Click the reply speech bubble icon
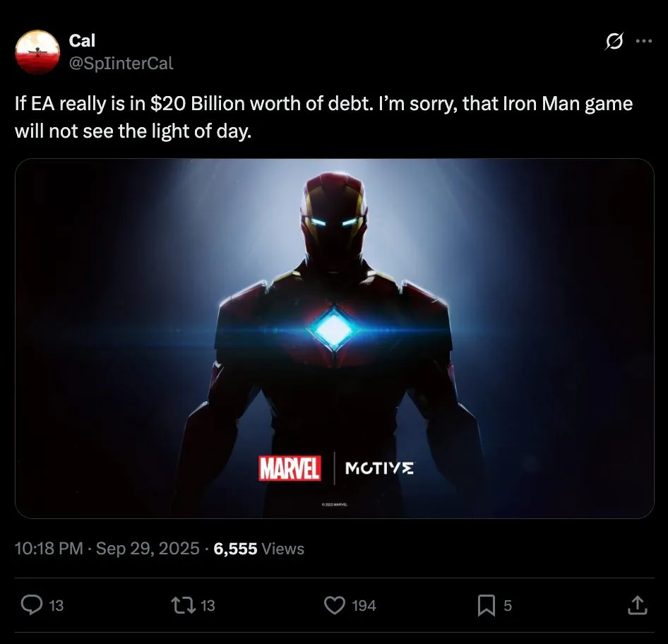This screenshot has height=644, width=668. tap(32, 605)
